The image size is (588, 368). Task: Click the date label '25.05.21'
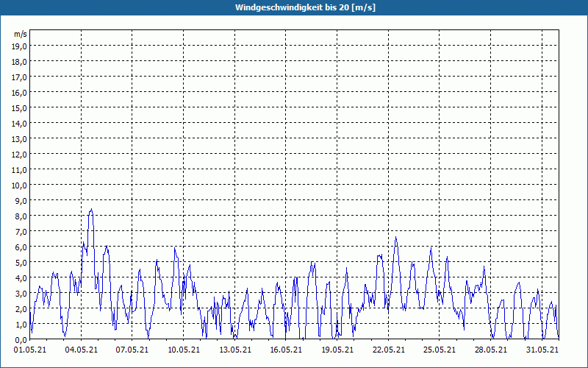pos(440,350)
